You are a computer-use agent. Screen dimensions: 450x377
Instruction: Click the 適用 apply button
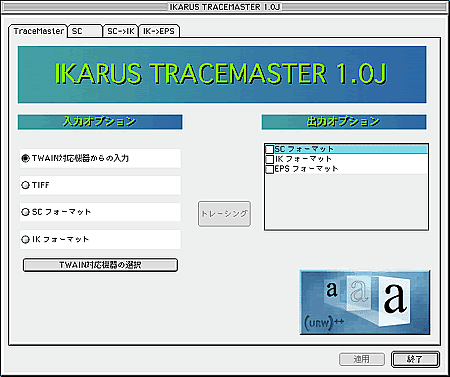(x=362, y=359)
